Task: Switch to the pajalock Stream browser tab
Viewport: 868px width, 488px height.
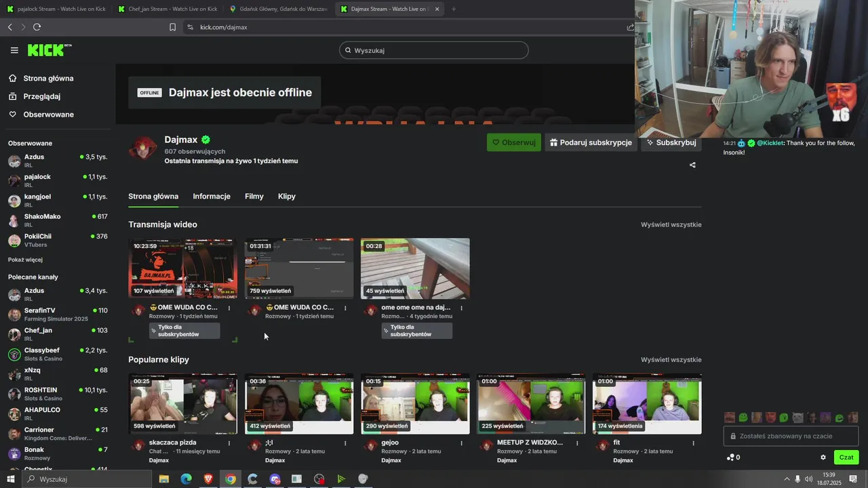Action: pos(56,9)
